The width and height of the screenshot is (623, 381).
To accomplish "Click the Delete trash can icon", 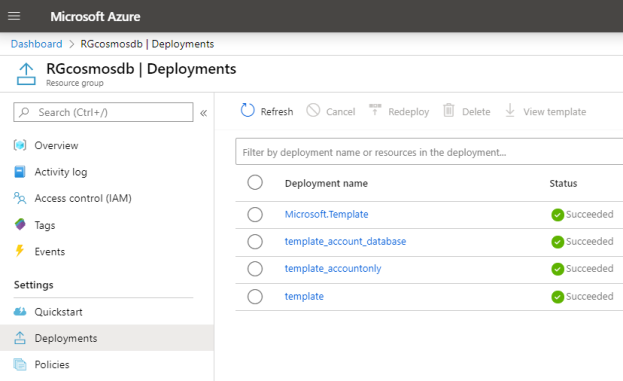I will pos(449,110).
